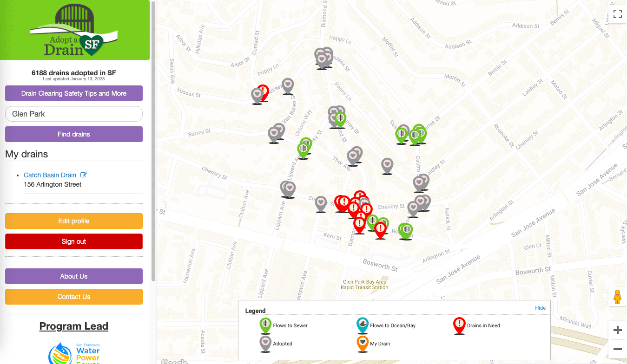The width and height of the screenshot is (627, 364).
Task: Select the green sewer marker near Ohlone Way
Action: [x=303, y=150]
